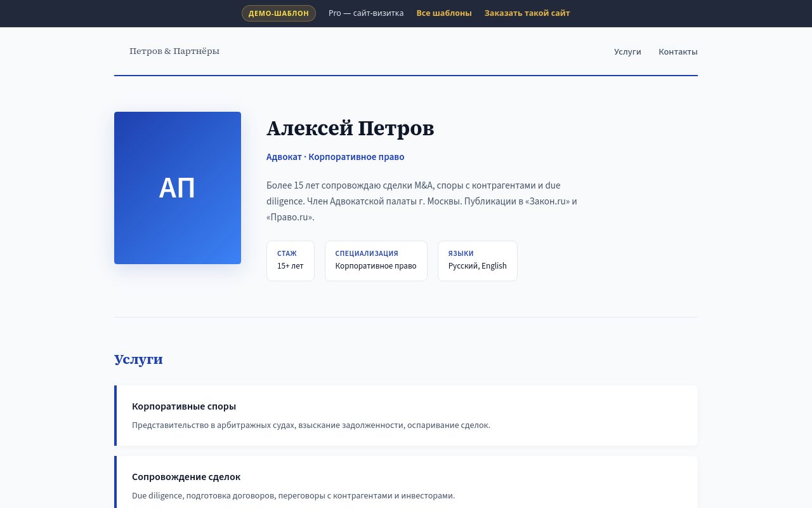
Task: Select the Алексей Петров heading
Action: (350, 128)
